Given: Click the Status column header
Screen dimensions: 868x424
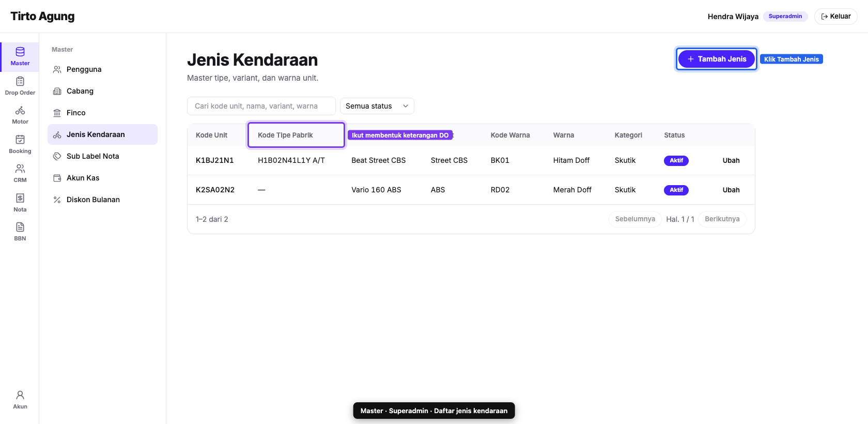Looking at the screenshot, I should click(x=674, y=135).
